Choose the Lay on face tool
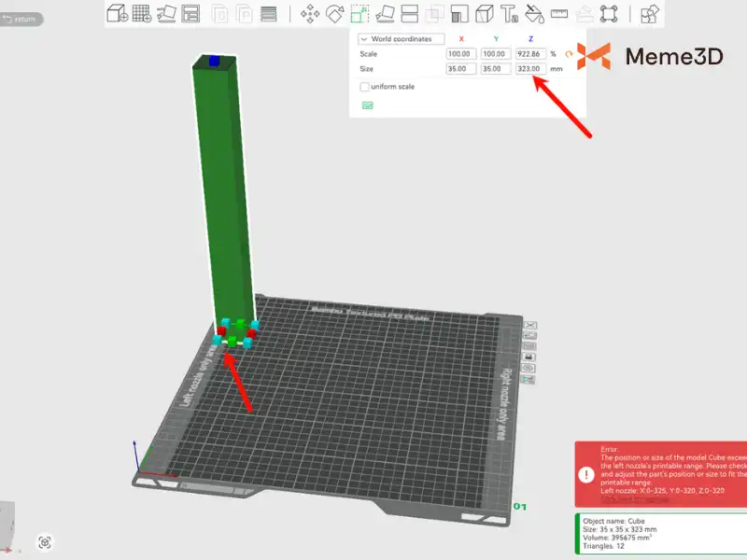 point(384,13)
